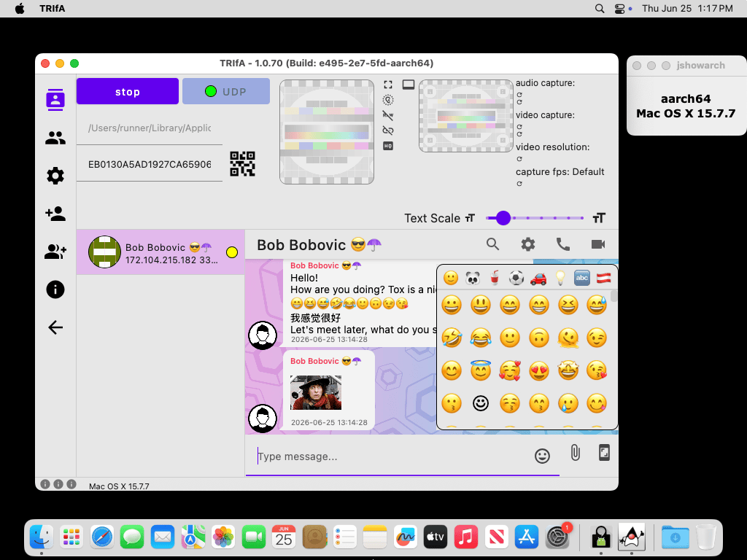747x560 pixels.
Task: Refresh the video resolution setting
Action: pyautogui.click(x=519, y=159)
